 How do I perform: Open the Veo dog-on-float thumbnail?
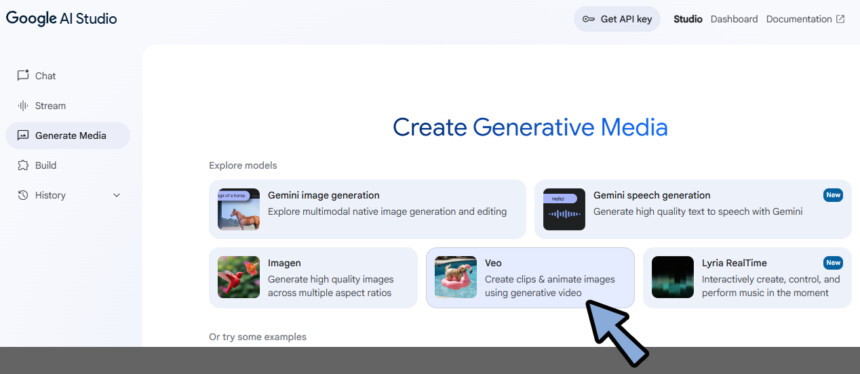[456, 277]
